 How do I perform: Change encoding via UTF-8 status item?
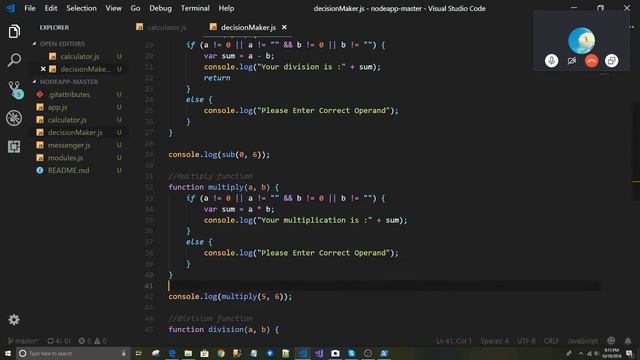tap(526, 341)
